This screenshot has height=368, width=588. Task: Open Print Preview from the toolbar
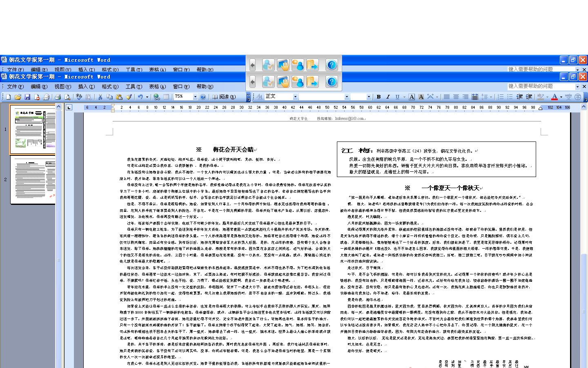67,97
